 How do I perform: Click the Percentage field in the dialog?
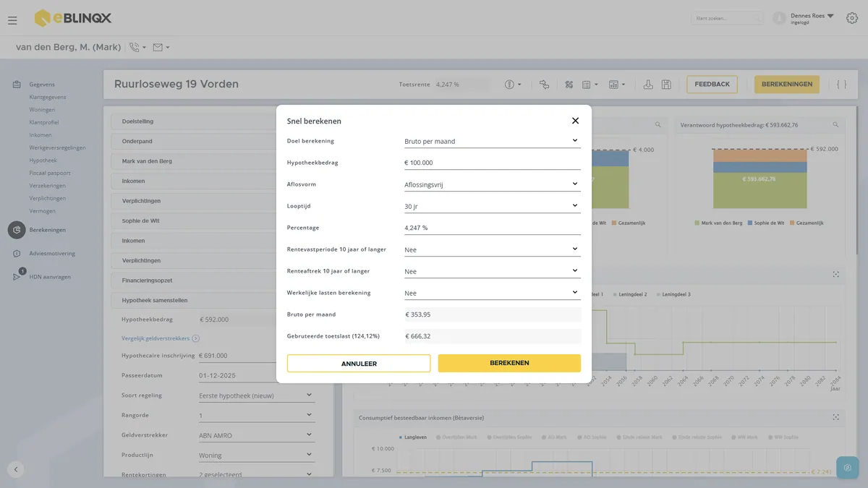[492, 228]
